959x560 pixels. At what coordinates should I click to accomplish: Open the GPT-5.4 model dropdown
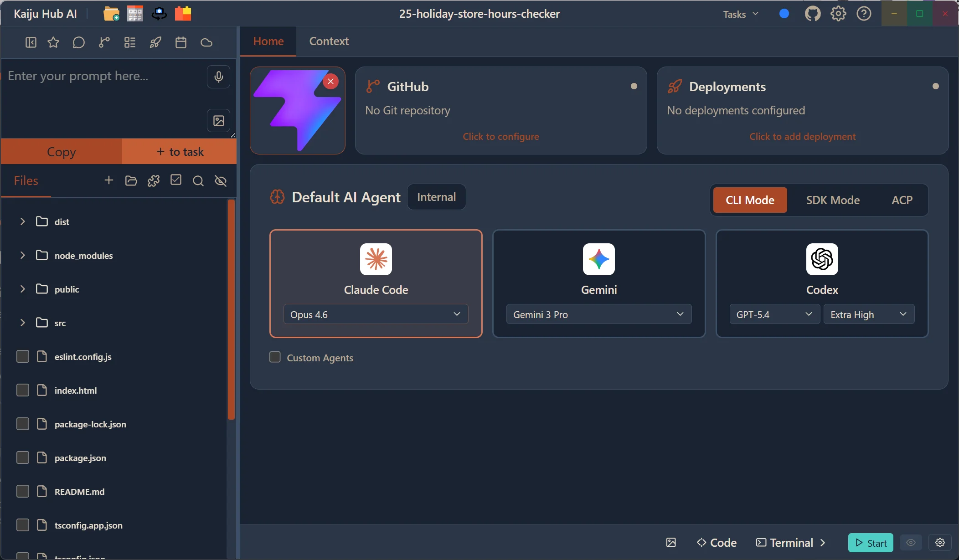point(774,314)
